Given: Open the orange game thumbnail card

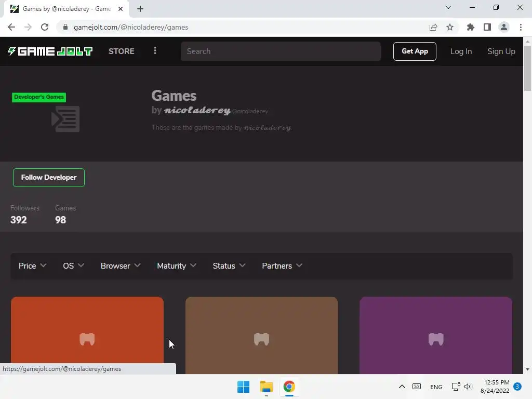Looking at the screenshot, I should point(87,335).
